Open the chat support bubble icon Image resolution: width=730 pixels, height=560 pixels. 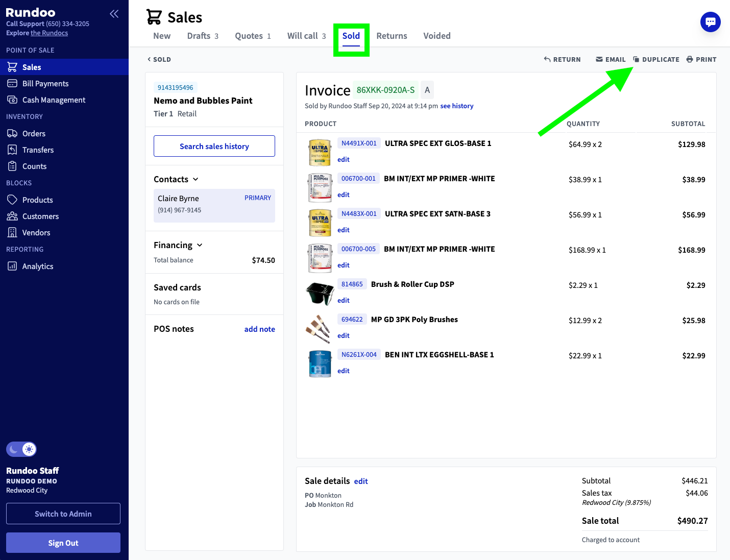click(x=710, y=22)
